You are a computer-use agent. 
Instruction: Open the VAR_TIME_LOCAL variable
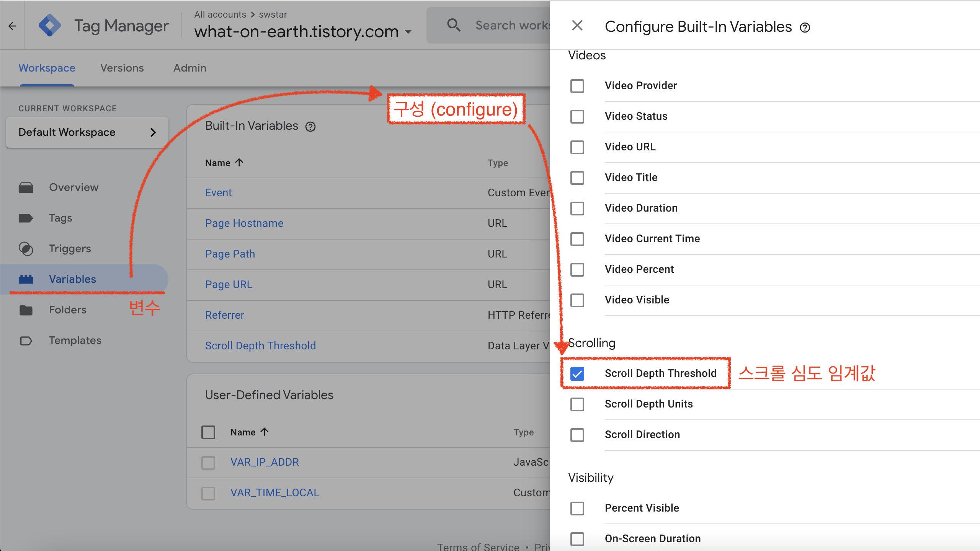pyautogui.click(x=275, y=492)
